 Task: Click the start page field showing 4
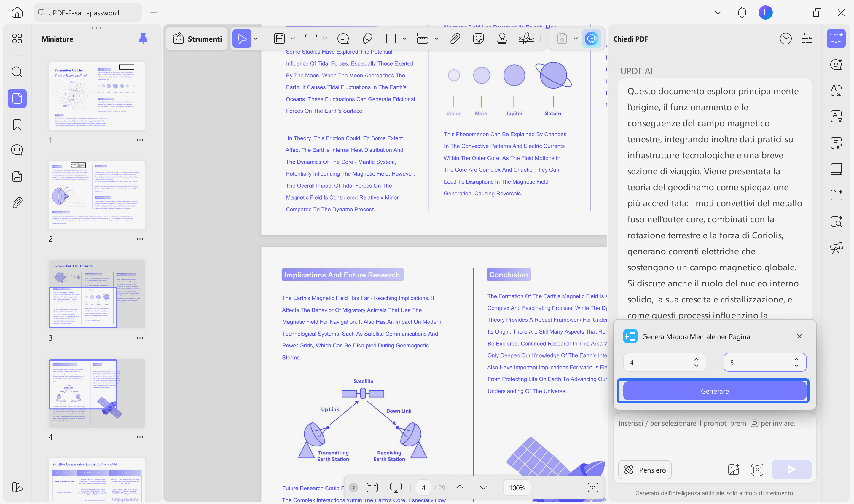point(665,363)
